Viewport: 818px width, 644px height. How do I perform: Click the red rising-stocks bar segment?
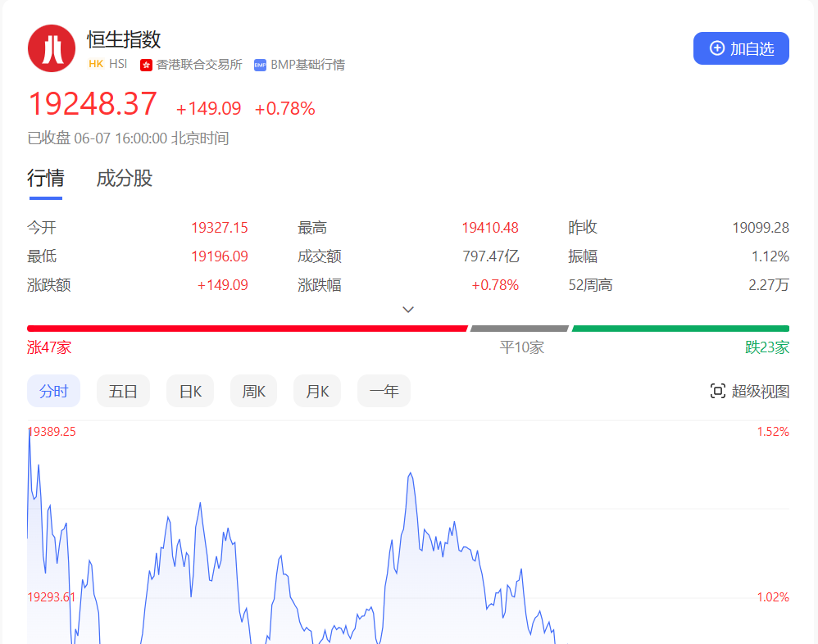(x=248, y=329)
